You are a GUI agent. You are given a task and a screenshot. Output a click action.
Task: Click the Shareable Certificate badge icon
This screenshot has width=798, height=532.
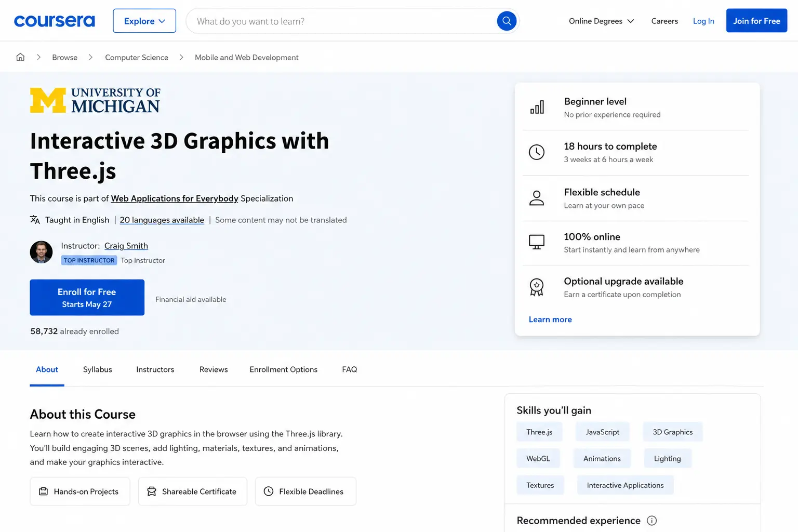point(152,491)
